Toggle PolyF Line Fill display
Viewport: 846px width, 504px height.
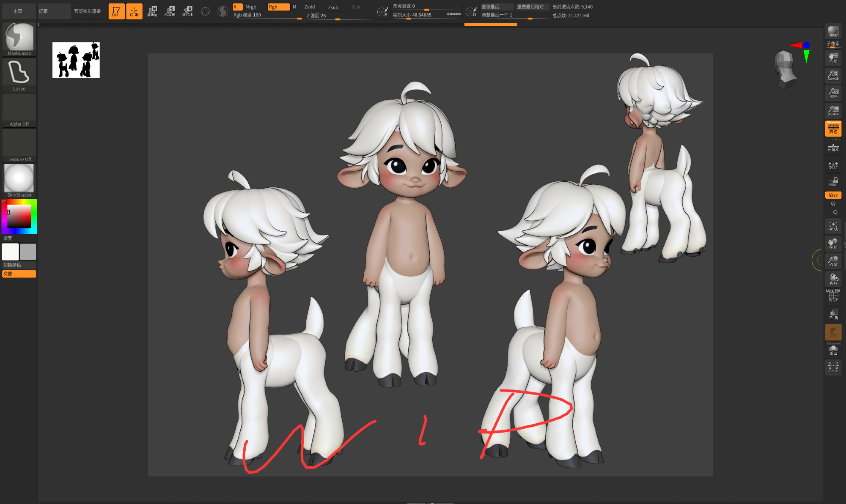[833, 296]
